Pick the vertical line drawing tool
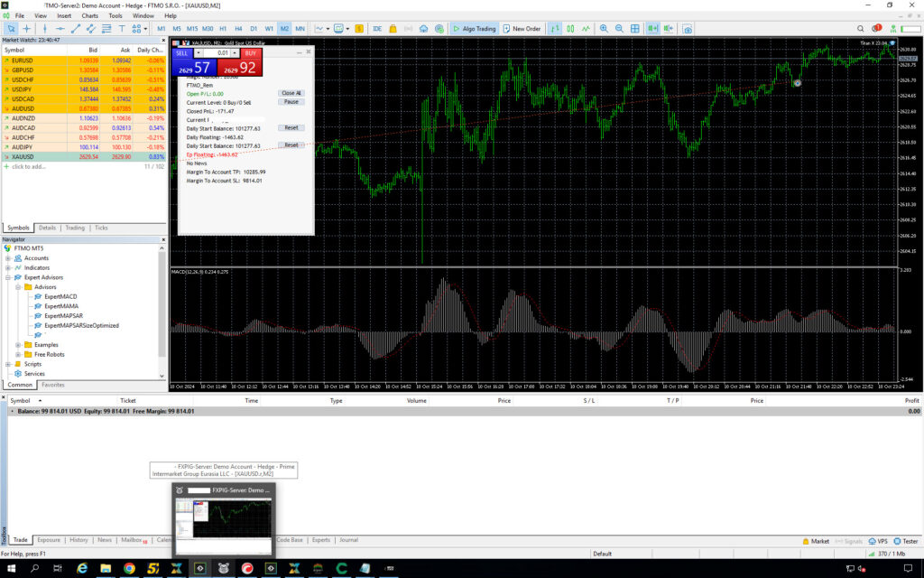Image resolution: width=924 pixels, height=578 pixels. tap(45, 28)
